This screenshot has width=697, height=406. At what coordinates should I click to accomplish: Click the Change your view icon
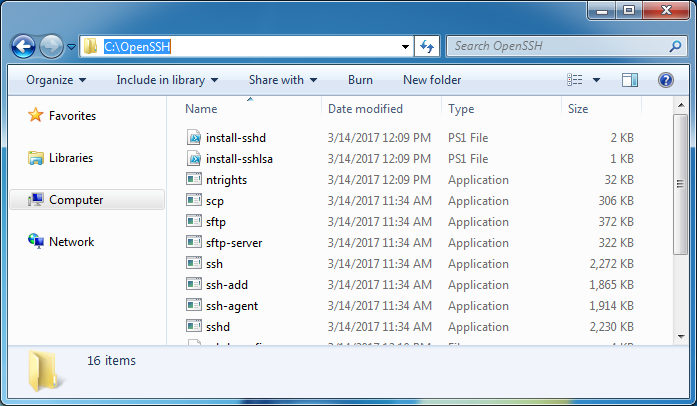coord(575,80)
